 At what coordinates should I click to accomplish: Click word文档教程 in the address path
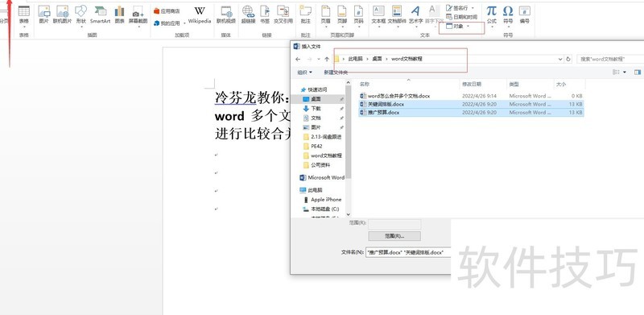407,59
